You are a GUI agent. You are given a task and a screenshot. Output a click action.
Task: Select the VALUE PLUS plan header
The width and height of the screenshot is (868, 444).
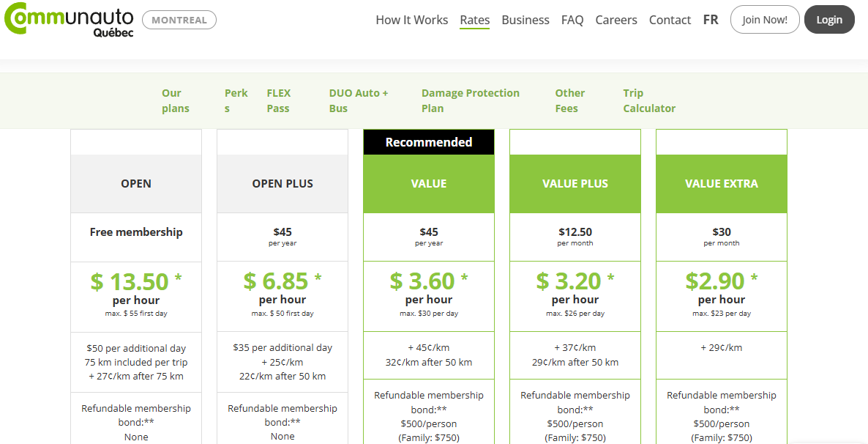[575, 183]
